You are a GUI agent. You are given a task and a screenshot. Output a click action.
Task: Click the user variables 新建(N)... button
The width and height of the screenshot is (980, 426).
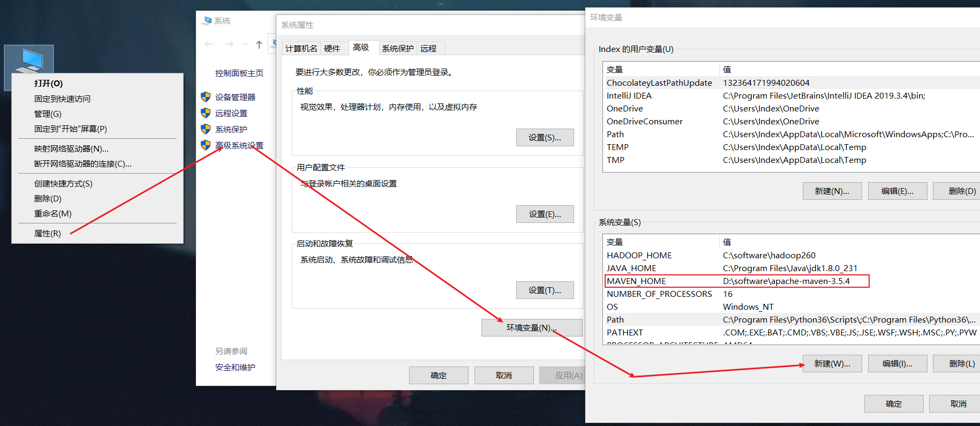[832, 191]
